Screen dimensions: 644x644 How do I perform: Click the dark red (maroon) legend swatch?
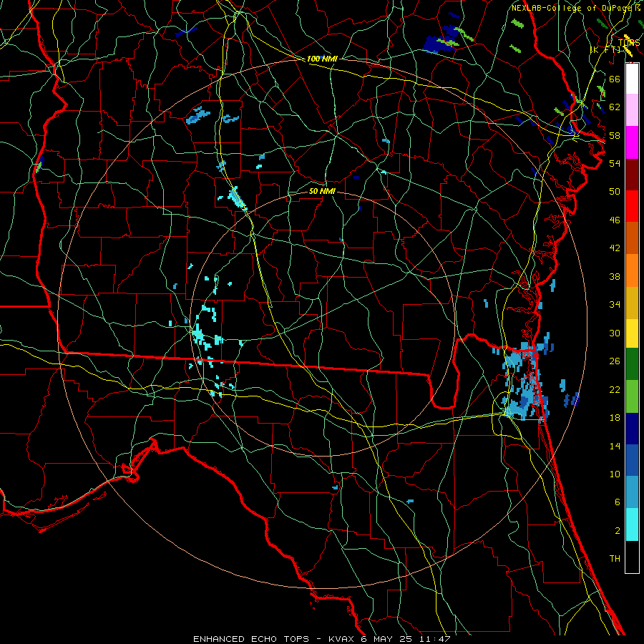click(x=632, y=175)
